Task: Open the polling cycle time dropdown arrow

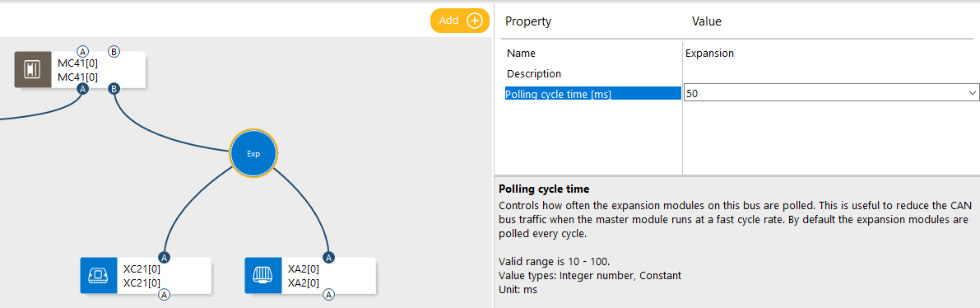Action: (972, 93)
